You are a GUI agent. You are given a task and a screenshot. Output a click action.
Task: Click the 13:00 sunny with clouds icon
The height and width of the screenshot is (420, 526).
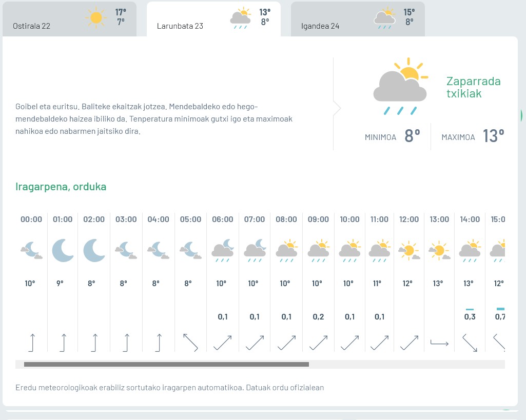[x=439, y=250]
